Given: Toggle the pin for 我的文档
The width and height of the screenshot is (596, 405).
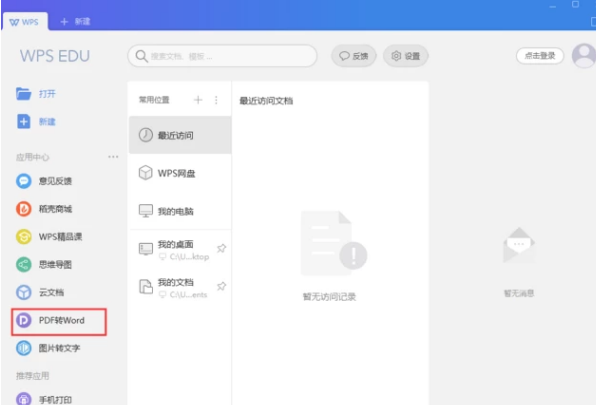Looking at the screenshot, I should tap(221, 286).
